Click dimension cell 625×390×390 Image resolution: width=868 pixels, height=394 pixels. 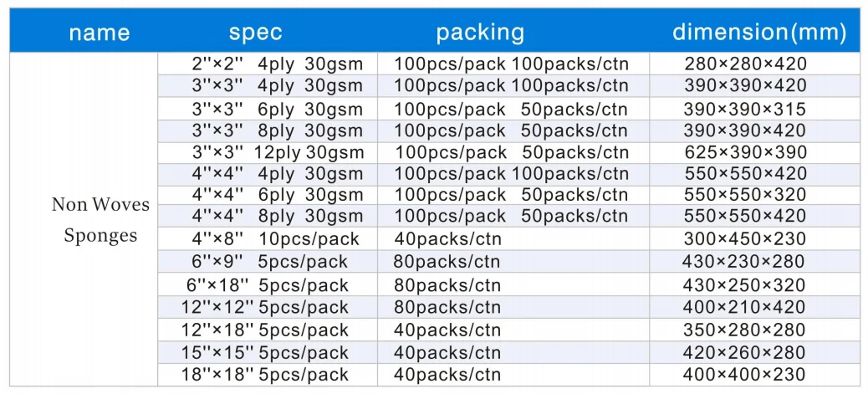pos(745,152)
